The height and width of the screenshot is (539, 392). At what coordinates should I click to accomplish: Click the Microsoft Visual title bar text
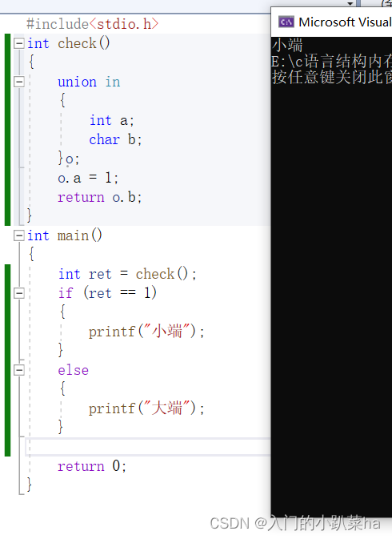[345, 22]
